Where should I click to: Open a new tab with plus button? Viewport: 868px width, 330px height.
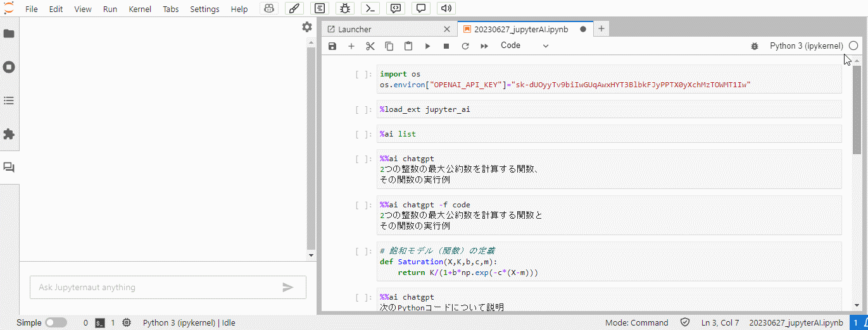click(x=601, y=28)
